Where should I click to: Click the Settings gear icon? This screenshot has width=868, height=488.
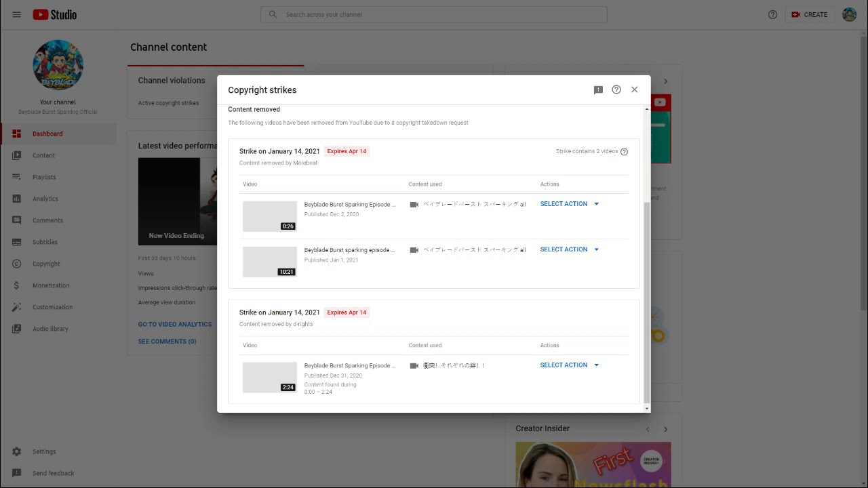(x=17, y=451)
